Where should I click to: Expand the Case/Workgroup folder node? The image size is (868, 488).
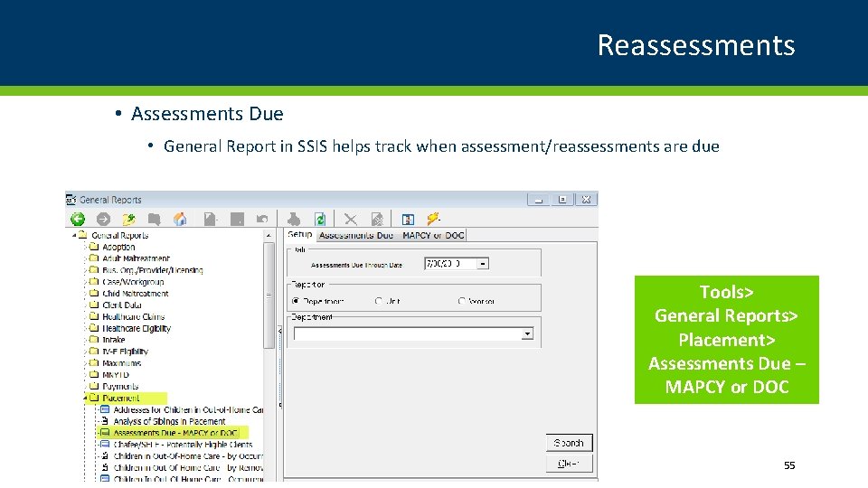[x=85, y=282]
